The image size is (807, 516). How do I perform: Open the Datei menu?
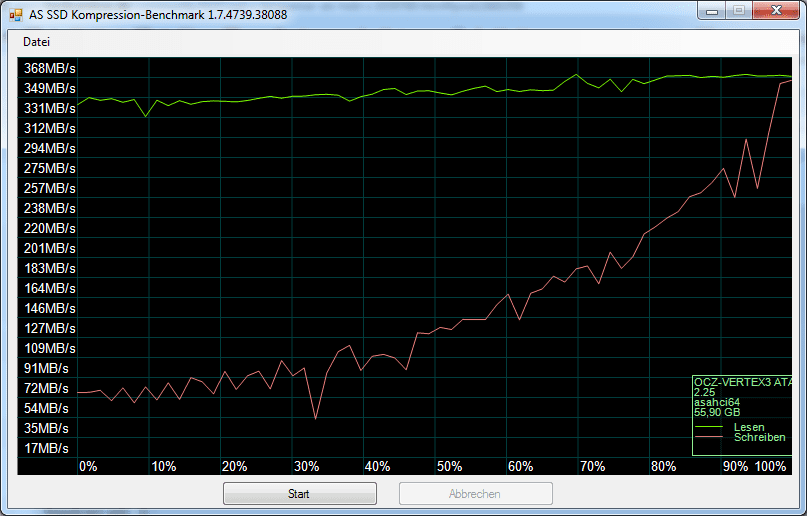[37, 42]
